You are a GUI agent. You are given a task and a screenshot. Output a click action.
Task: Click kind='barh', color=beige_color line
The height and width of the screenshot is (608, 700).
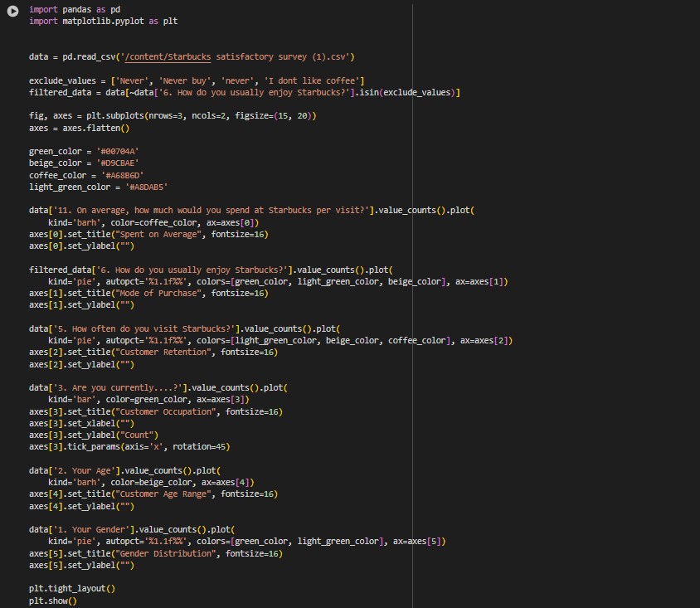pyautogui.click(x=151, y=483)
